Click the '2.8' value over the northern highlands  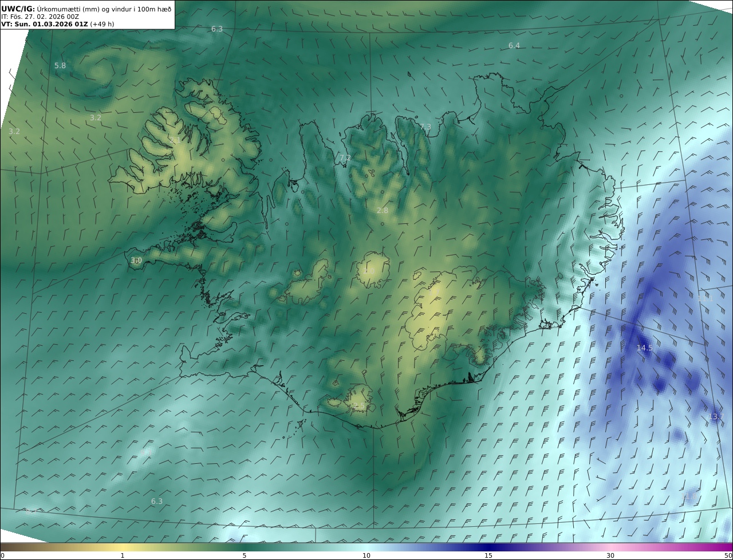pos(383,210)
